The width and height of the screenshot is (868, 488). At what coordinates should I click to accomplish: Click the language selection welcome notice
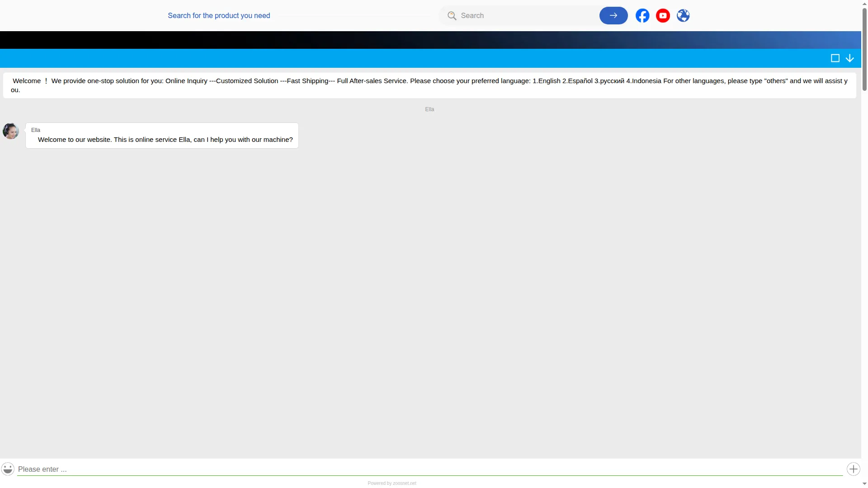429,85
